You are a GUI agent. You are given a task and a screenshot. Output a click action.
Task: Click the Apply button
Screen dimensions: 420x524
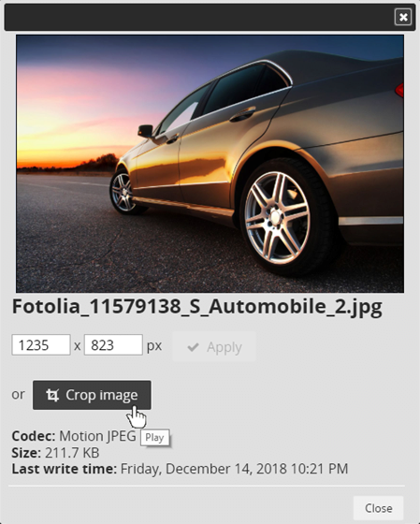coord(214,347)
